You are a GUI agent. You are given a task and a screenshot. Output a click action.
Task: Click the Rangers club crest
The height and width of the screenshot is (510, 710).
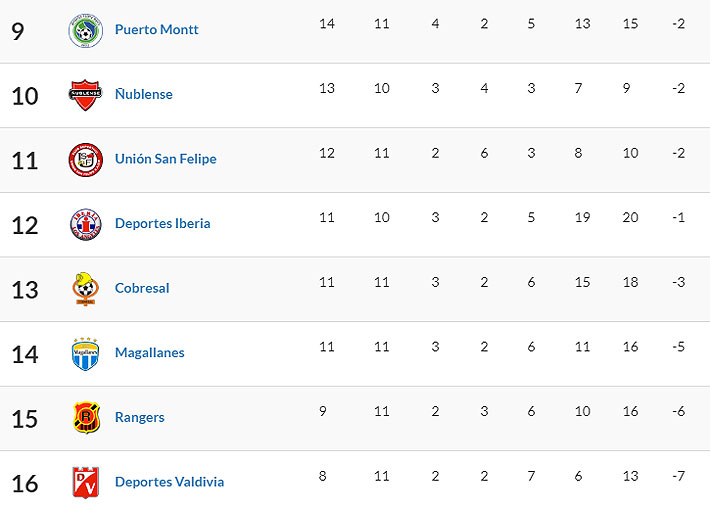85,417
